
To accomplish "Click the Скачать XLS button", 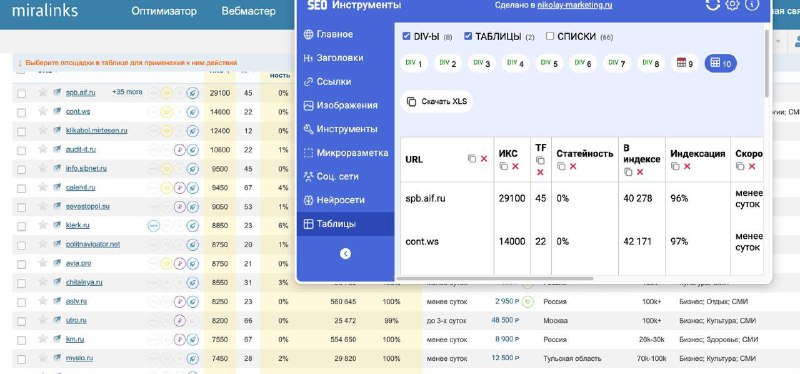I will (437, 102).
